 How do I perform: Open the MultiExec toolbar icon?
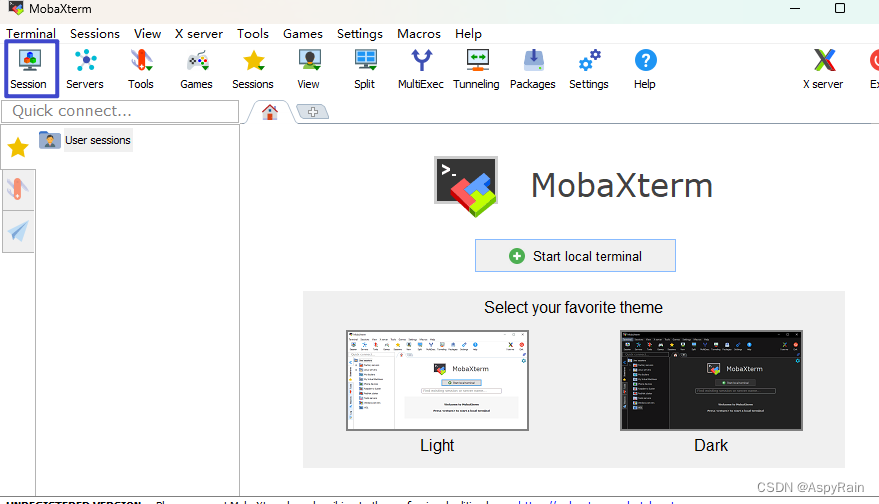click(421, 69)
